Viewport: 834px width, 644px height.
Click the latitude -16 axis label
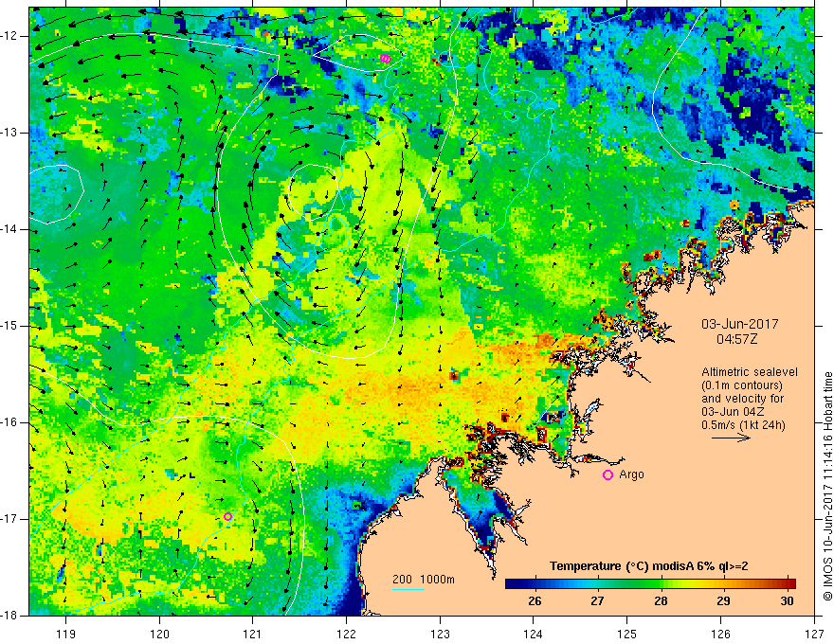click(x=10, y=422)
